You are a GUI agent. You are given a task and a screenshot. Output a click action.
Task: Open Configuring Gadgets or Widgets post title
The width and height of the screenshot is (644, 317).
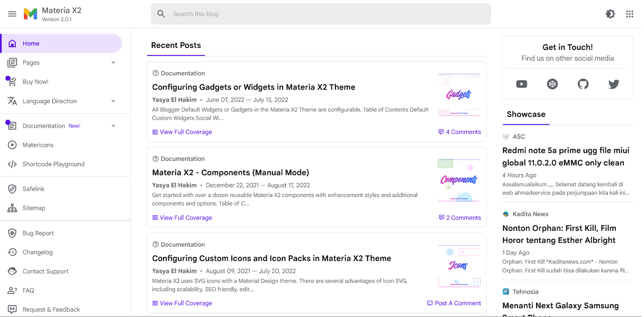[254, 87]
